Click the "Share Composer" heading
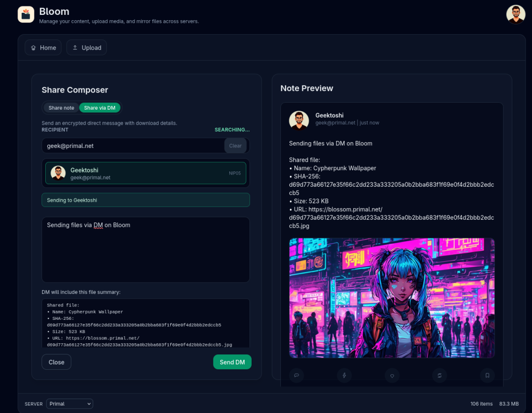 point(75,90)
